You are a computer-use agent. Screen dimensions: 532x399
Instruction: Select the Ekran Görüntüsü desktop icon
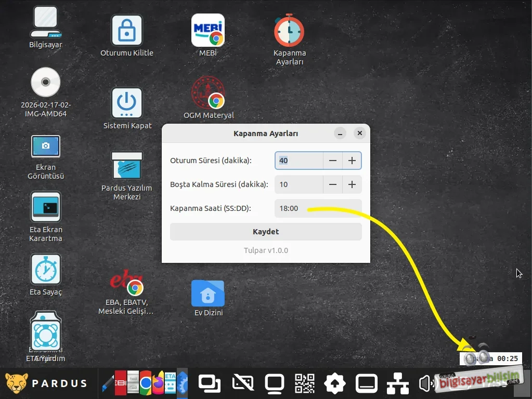[46, 147]
